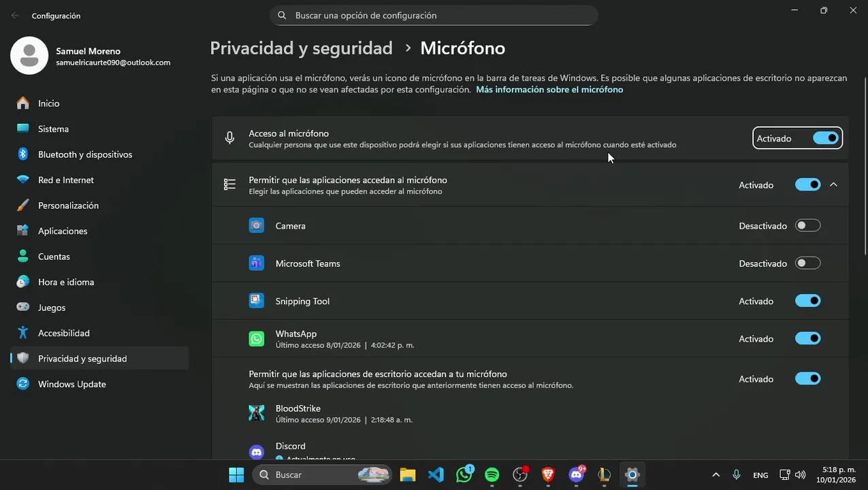Click the Discord icon in the app list
868x490 pixels.
(x=257, y=451)
